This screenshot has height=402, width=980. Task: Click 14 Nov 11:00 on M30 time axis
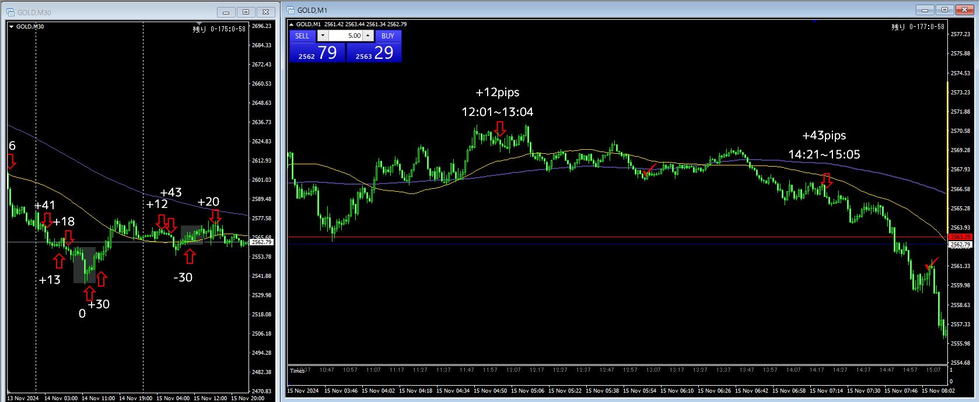[x=99, y=399]
